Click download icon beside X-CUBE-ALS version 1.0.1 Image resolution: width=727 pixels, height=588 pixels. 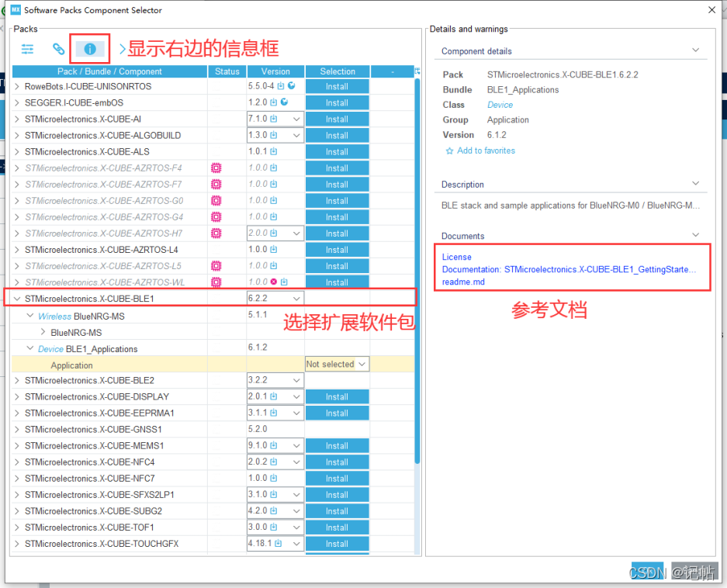[x=274, y=151]
